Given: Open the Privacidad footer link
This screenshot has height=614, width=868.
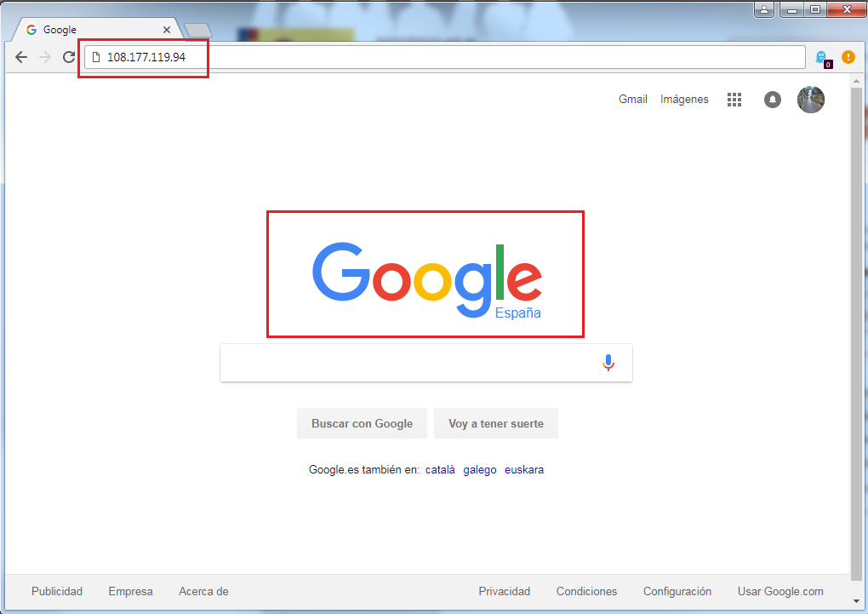Looking at the screenshot, I should point(505,591).
